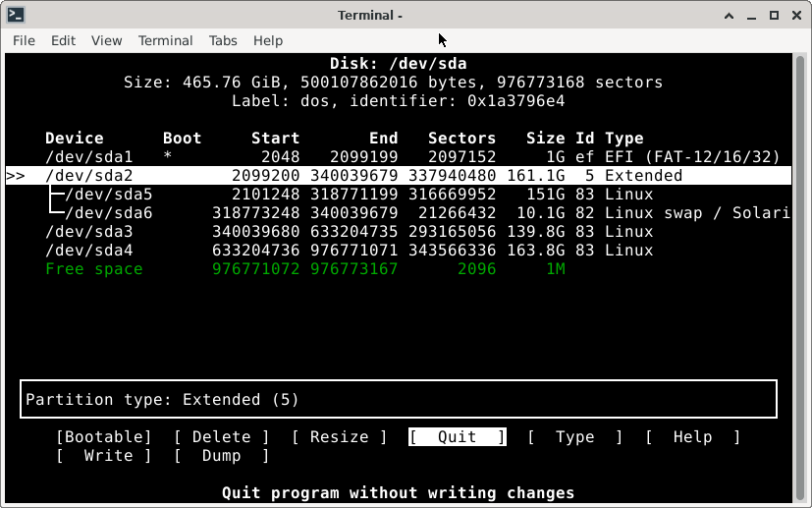Select the Bootable option
Image resolution: width=812 pixels, height=508 pixels.
coord(104,437)
